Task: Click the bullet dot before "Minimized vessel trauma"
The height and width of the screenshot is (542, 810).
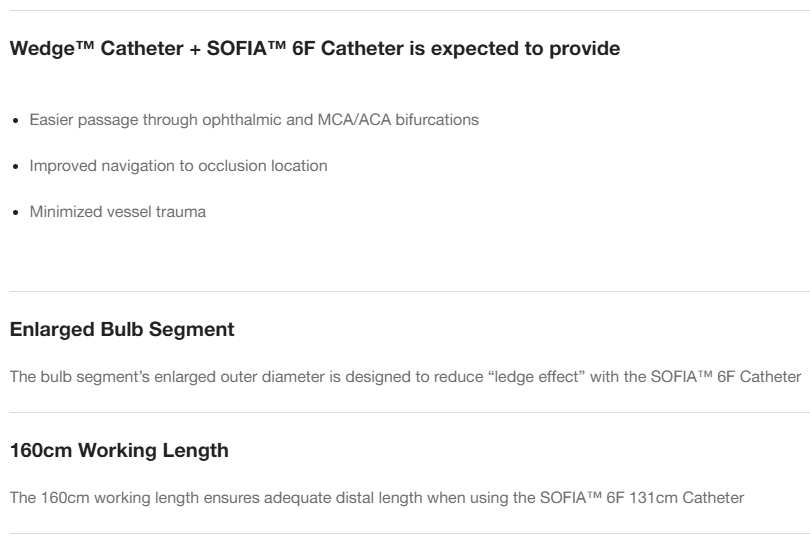Action: coord(13,213)
